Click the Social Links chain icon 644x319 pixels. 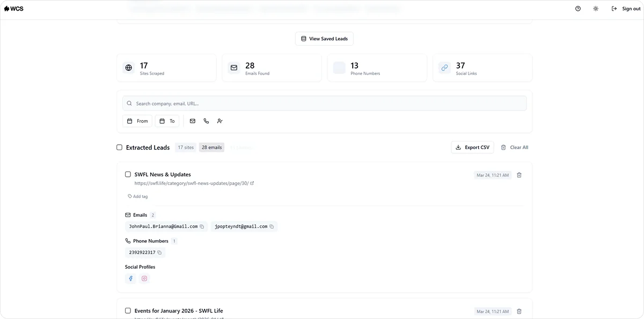(x=444, y=68)
